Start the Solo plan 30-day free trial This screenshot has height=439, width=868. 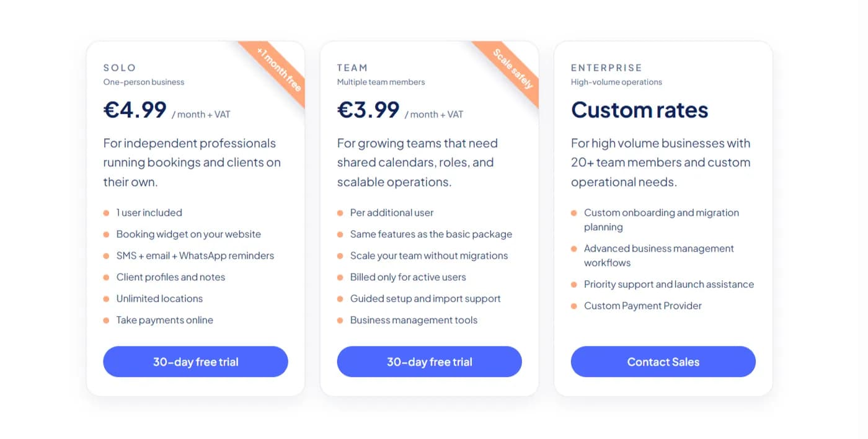(x=195, y=361)
